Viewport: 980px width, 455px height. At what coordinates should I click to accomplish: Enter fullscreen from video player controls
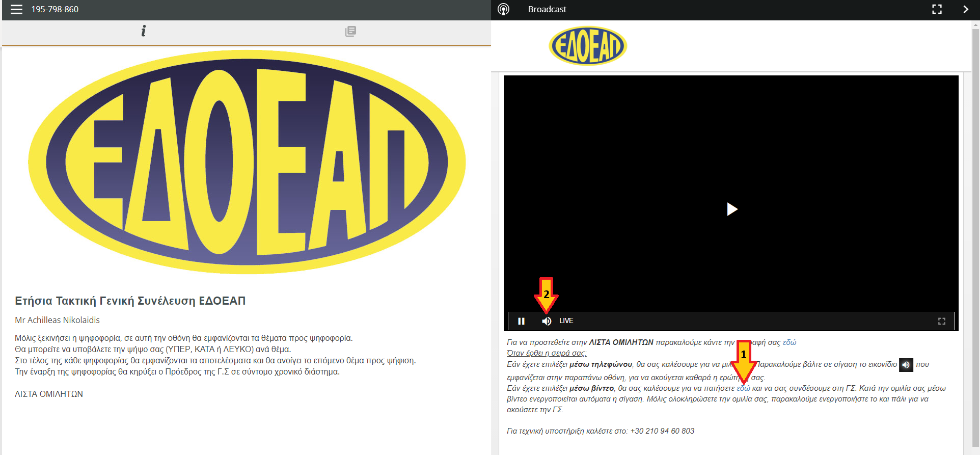pyautogui.click(x=942, y=321)
